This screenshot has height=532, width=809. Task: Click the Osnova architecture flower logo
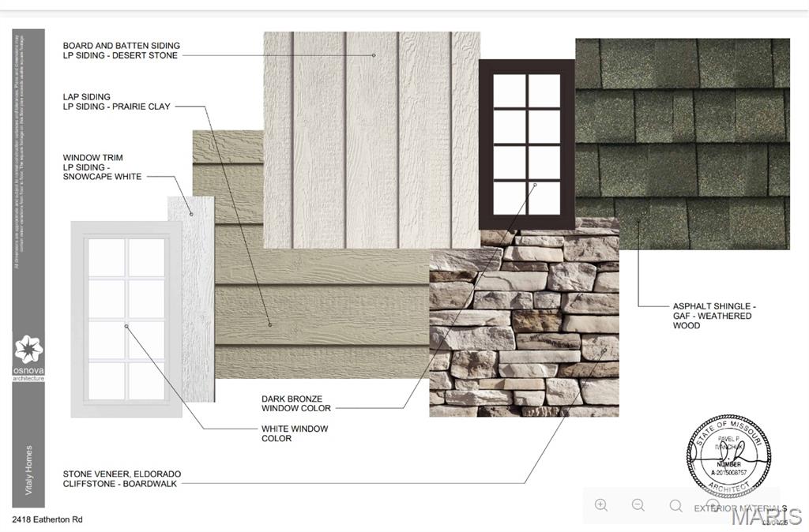click(x=29, y=349)
